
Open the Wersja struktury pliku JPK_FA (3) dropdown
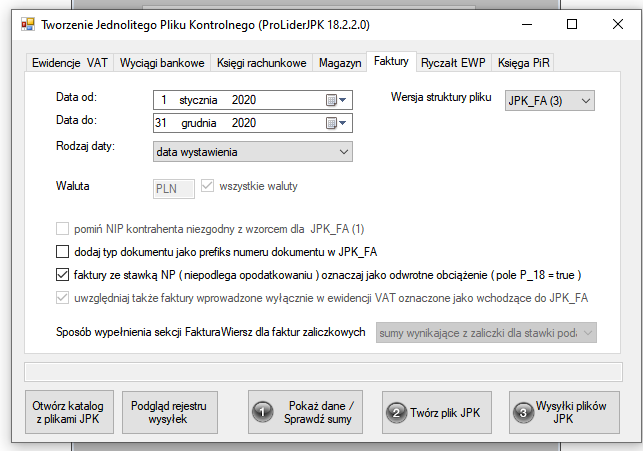coord(550,101)
